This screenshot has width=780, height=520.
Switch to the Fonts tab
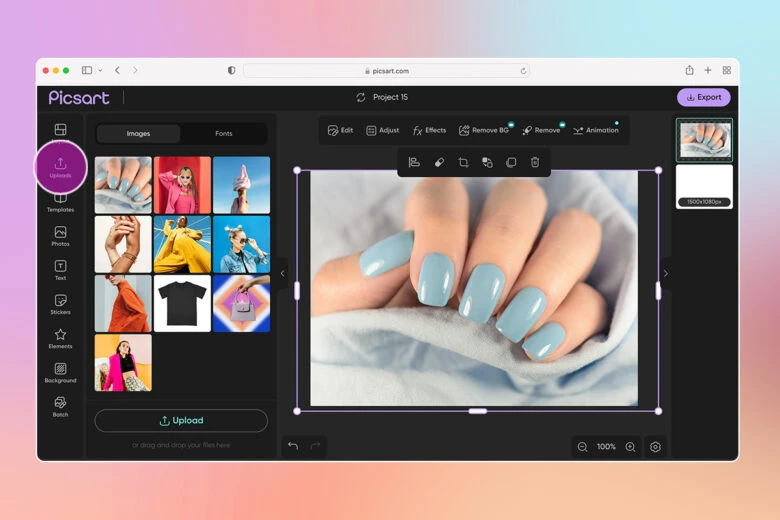(x=224, y=133)
